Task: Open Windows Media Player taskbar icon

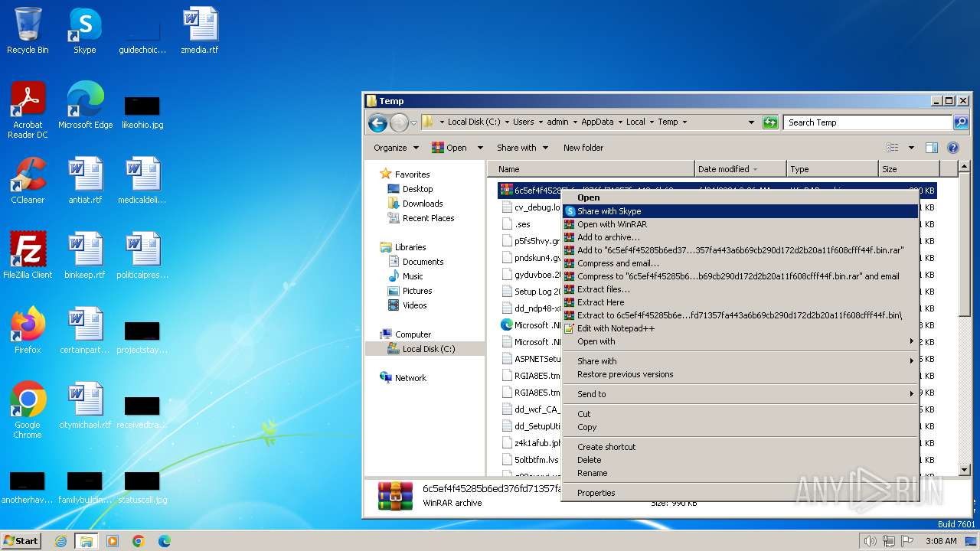Action: [x=113, y=541]
